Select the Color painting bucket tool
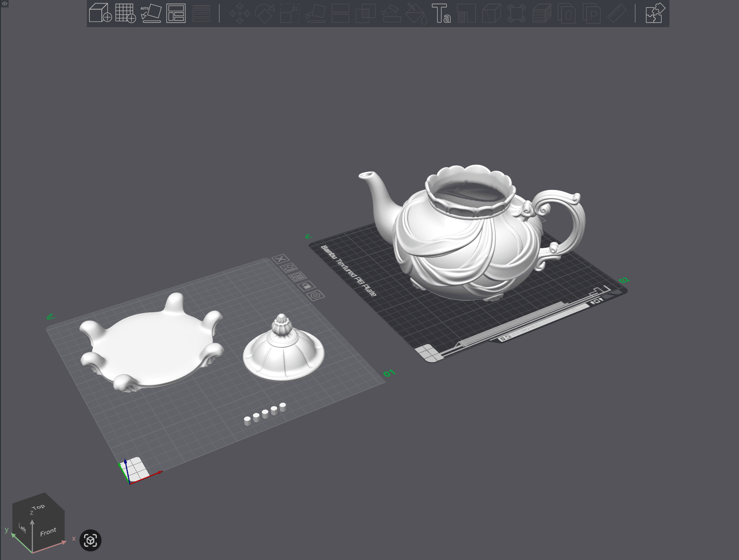 click(x=416, y=13)
